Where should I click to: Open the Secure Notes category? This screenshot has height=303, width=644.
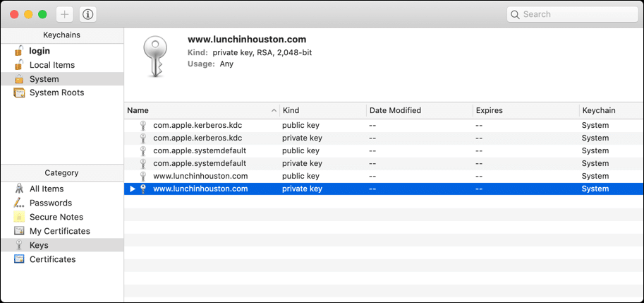point(56,217)
